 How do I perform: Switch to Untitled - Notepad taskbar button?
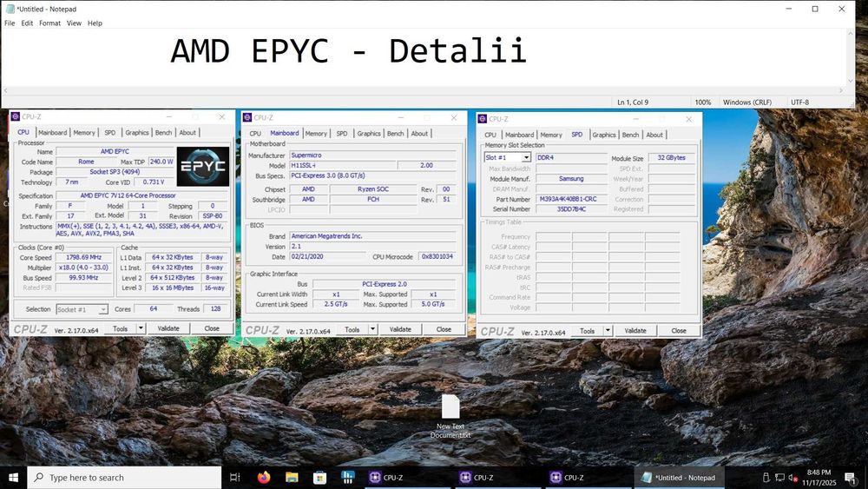tap(680, 478)
